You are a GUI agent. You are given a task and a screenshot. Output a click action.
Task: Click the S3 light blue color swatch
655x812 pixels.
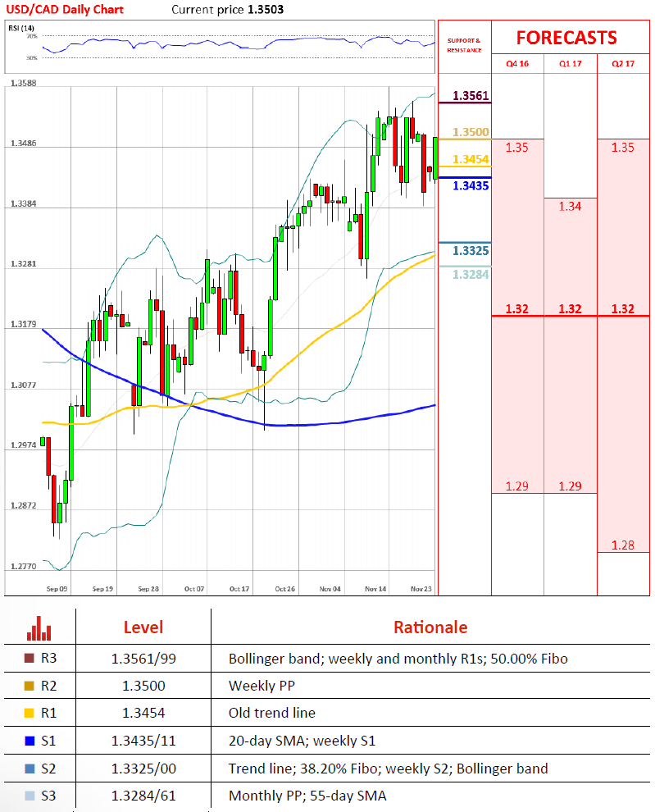click(30, 796)
